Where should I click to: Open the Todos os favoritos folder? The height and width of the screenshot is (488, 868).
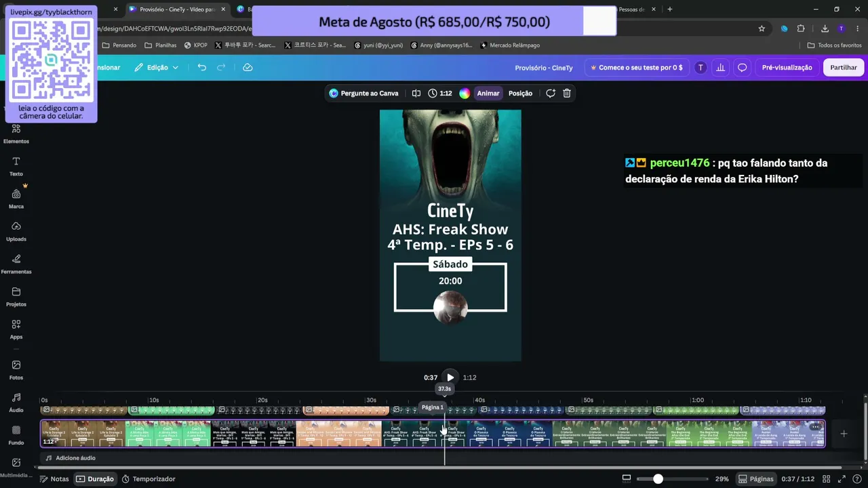click(835, 45)
